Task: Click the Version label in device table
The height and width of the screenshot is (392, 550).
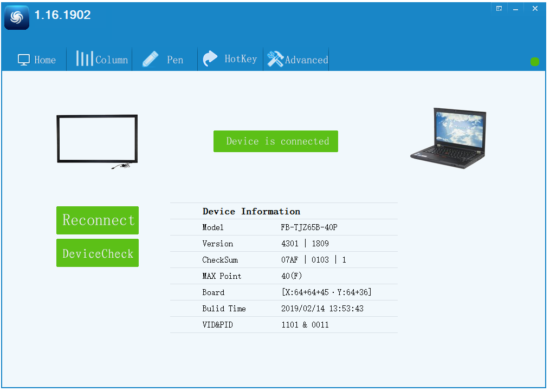Action: [x=217, y=244]
